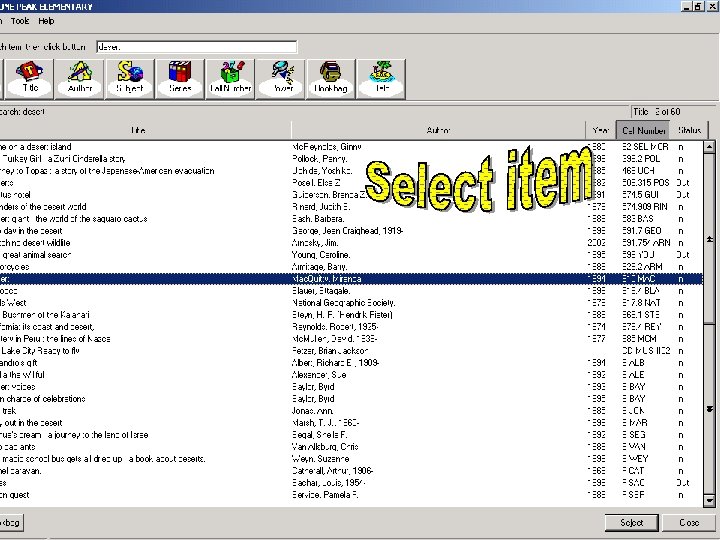Select the row by Catherall, Arthur
The width and height of the screenshot is (720, 540).
351,471
